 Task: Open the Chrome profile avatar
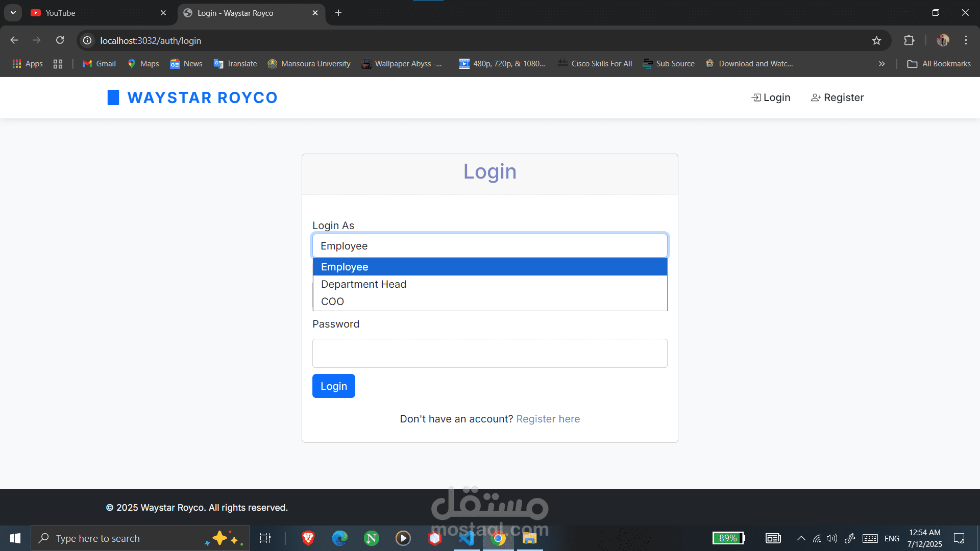click(943, 40)
